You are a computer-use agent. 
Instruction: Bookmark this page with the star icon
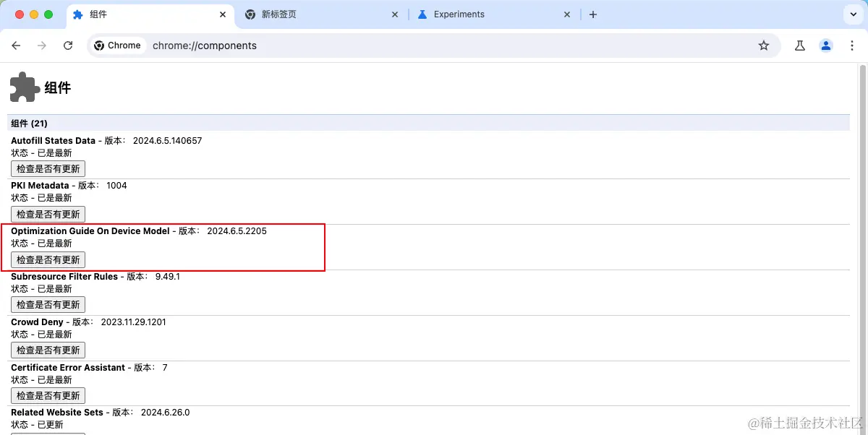764,46
